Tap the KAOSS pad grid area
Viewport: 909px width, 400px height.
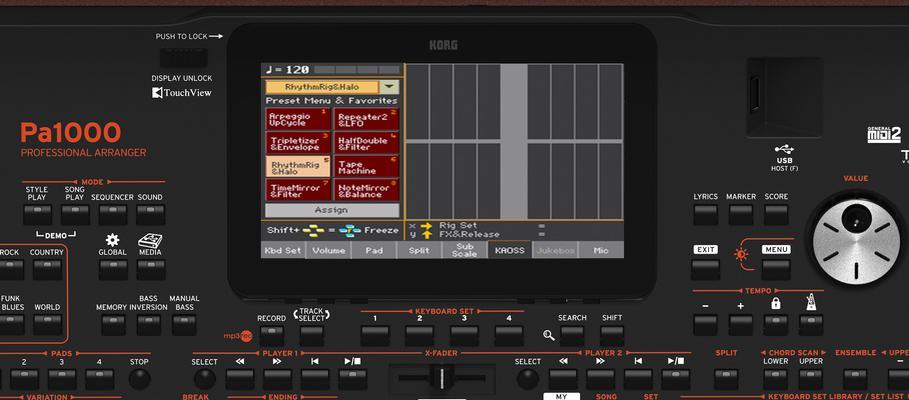click(514, 141)
